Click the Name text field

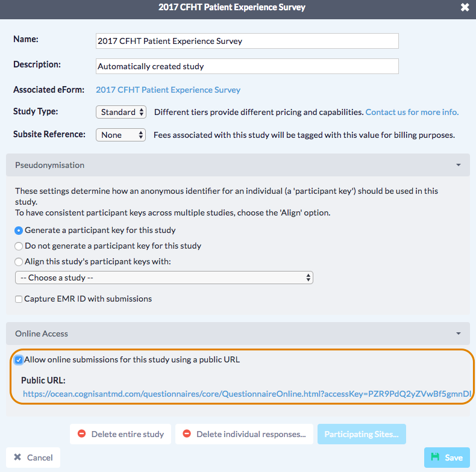click(247, 41)
